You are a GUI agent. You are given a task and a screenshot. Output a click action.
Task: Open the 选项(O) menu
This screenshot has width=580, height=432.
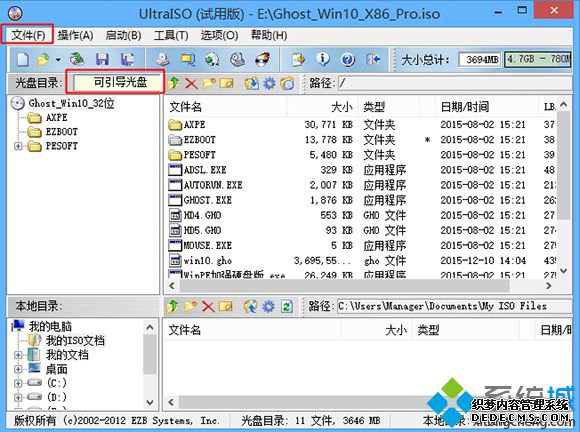(219, 35)
